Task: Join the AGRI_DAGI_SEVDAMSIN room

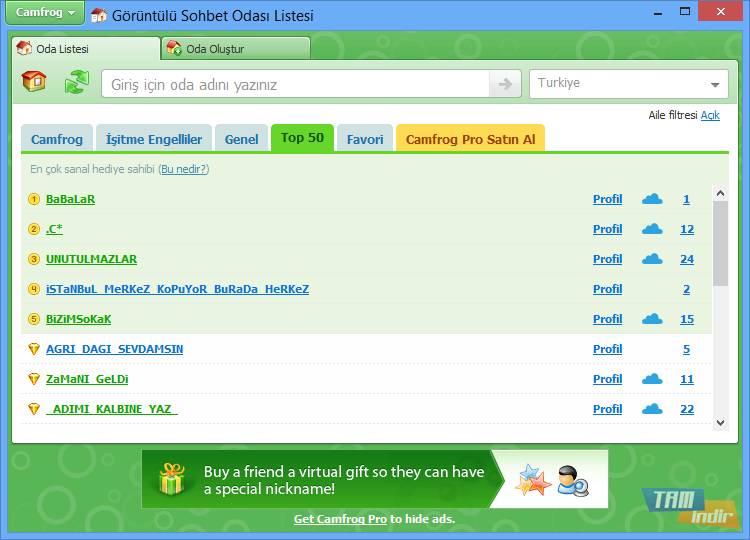Action: 114,349
